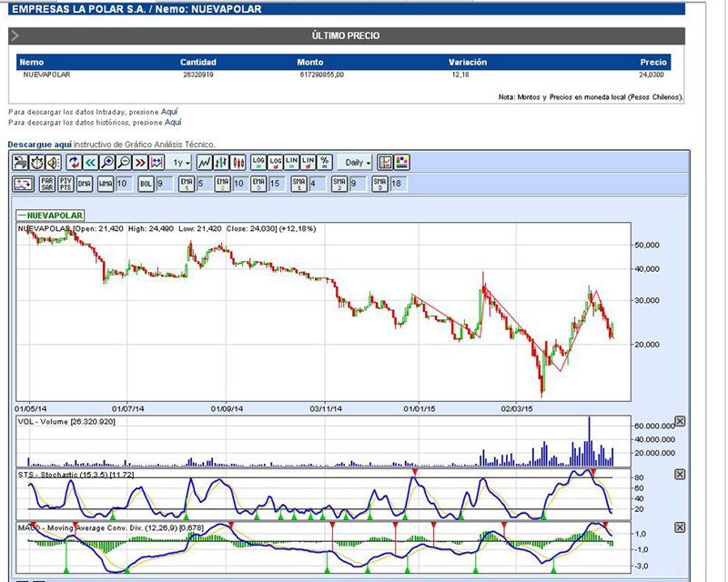Select the Variación value 12,18

[x=460, y=75]
